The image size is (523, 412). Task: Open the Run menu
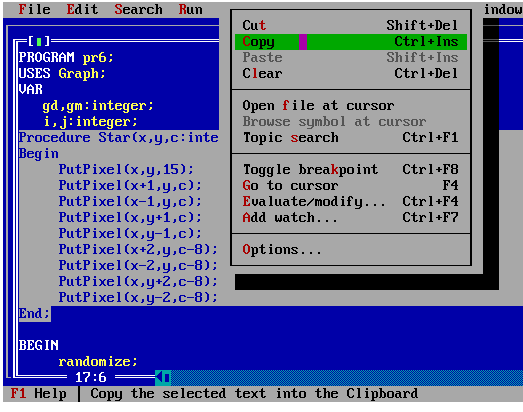point(190,9)
